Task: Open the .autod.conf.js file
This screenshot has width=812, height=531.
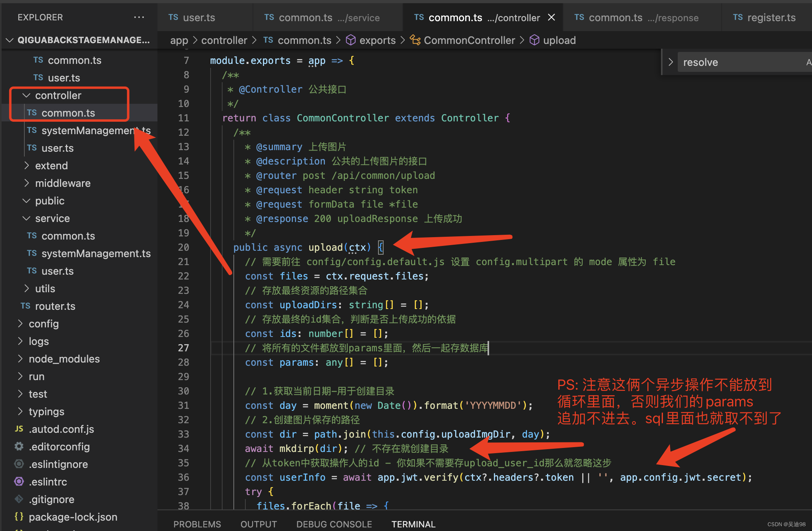Action: (80, 429)
